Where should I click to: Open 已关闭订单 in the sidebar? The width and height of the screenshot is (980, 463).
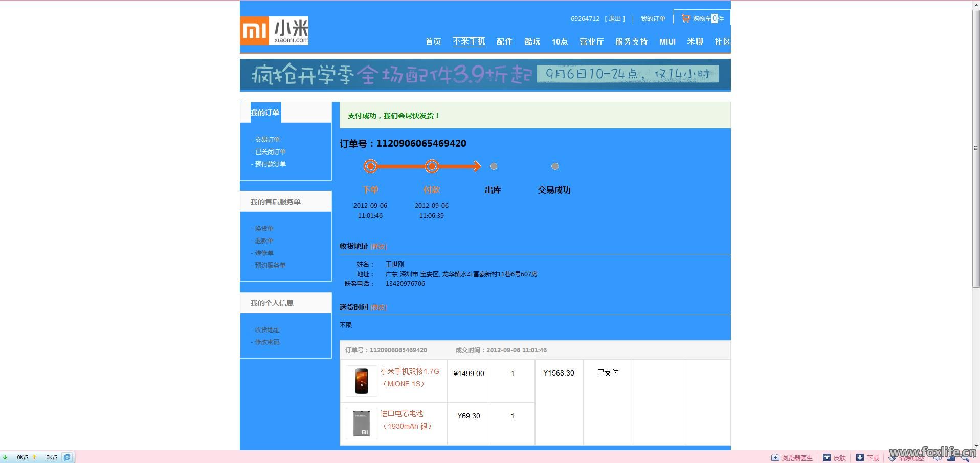coord(270,152)
